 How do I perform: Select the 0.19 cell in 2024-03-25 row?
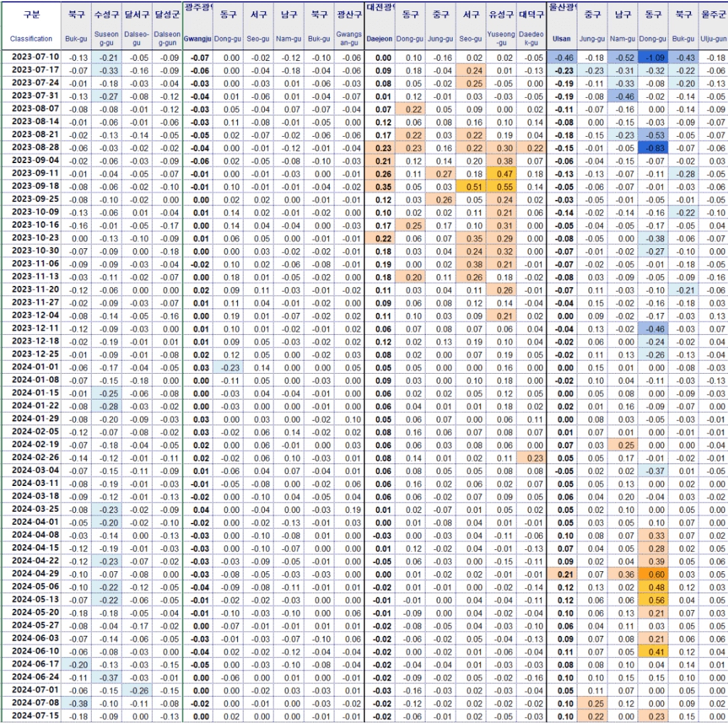tap(349, 510)
